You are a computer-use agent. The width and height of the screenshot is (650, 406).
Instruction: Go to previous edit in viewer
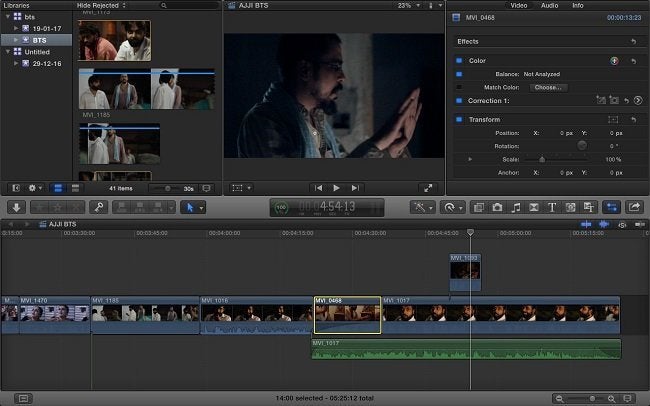[318, 188]
